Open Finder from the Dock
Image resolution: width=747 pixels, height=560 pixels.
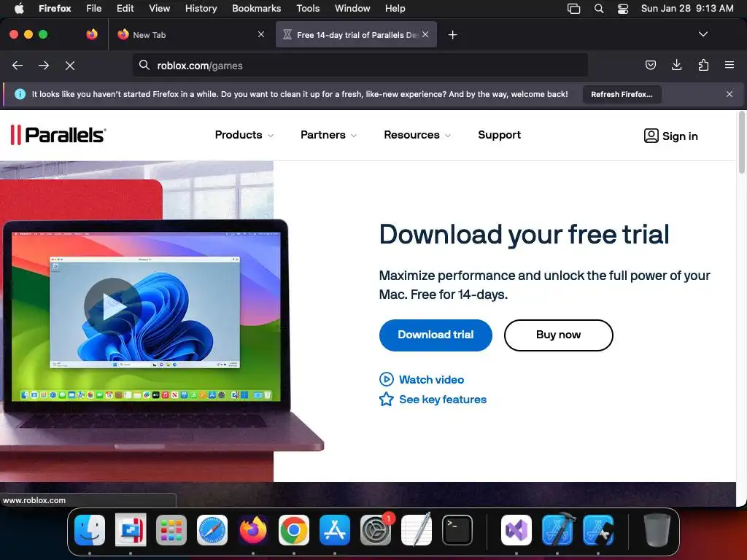90,530
